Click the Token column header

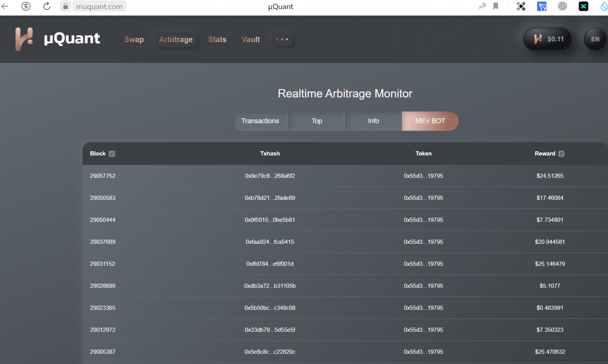point(424,154)
